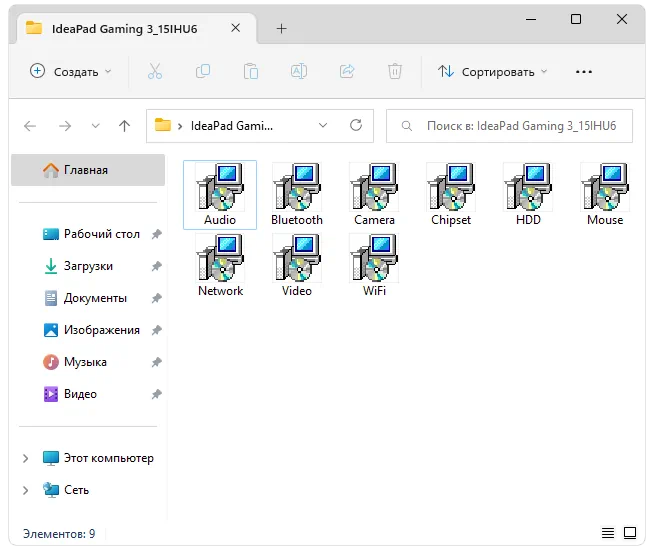Open Документы in the sidebar
Viewport: 651px width, 552px height.
pyautogui.click(x=85, y=298)
